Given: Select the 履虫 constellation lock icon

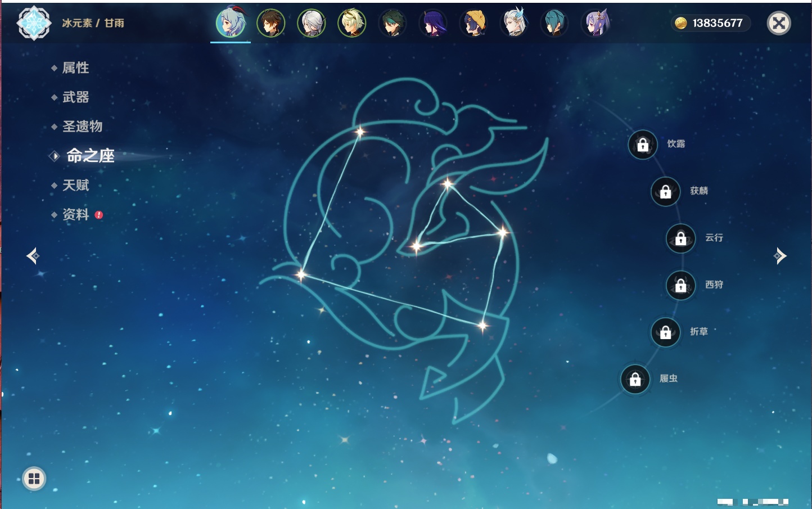Looking at the screenshot, I should (x=635, y=380).
